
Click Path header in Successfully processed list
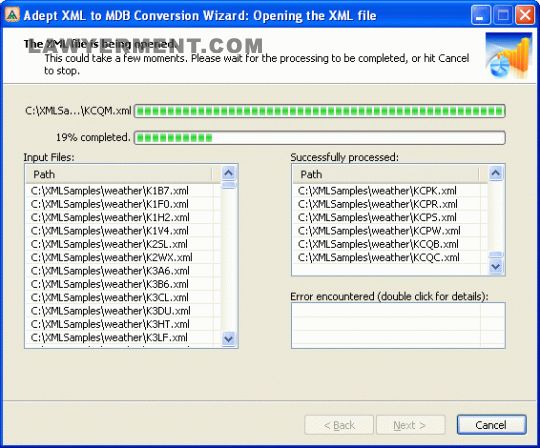(x=386, y=174)
